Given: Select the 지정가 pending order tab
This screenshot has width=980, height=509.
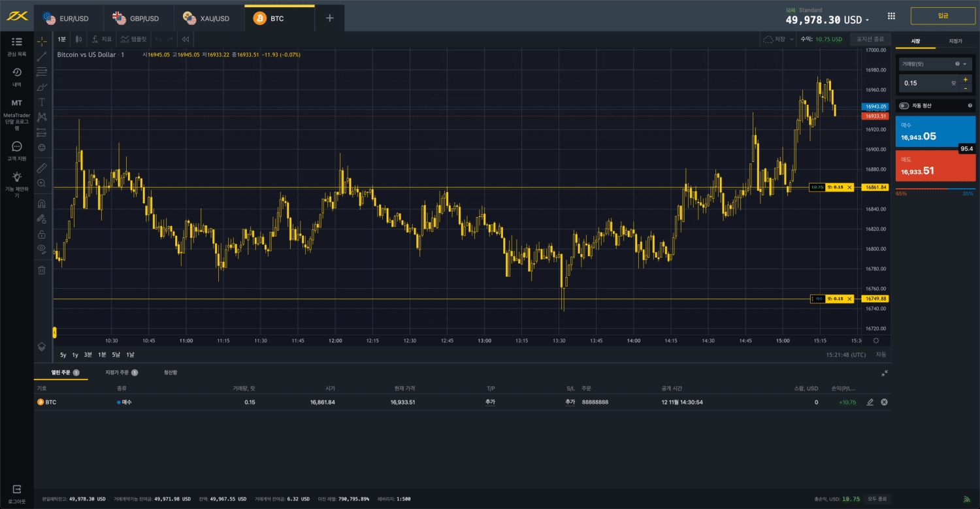Looking at the screenshot, I should pos(955,41).
